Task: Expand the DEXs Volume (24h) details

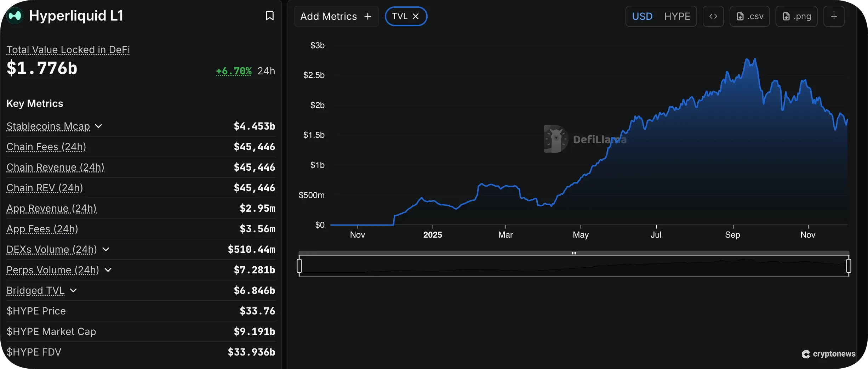Action: coord(105,249)
